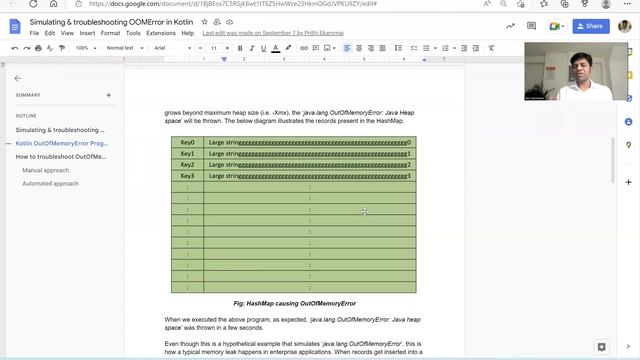Open the zoom level dropdown
The height and width of the screenshot is (360, 640).
pyautogui.click(x=86, y=48)
